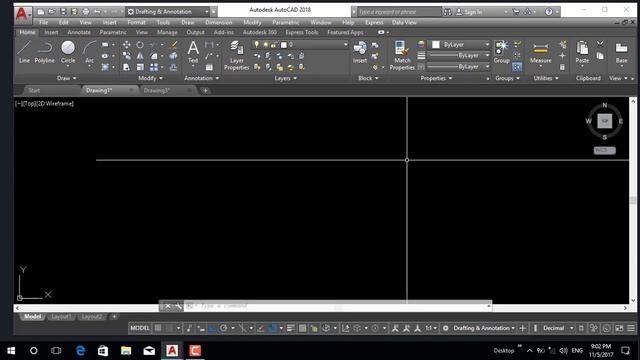Select the Line drawing tool
This screenshot has height=360, width=640.
[x=24, y=52]
